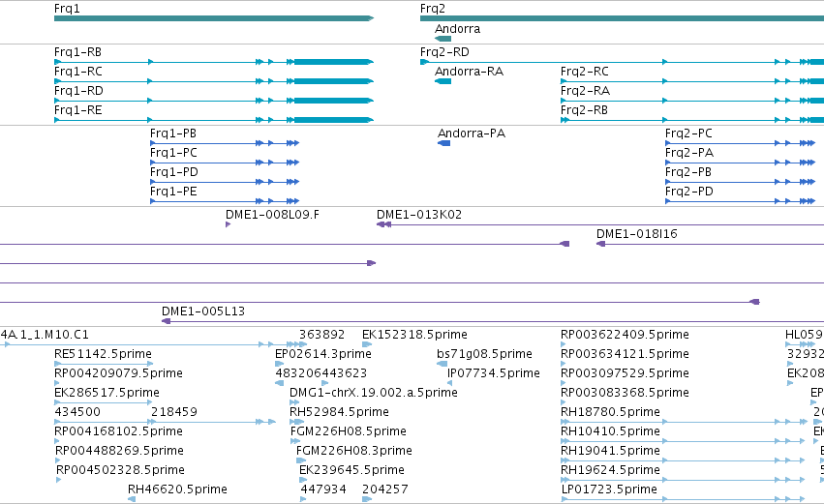Click the 218459 feature label
824x504 pixels.
[x=174, y=412]
